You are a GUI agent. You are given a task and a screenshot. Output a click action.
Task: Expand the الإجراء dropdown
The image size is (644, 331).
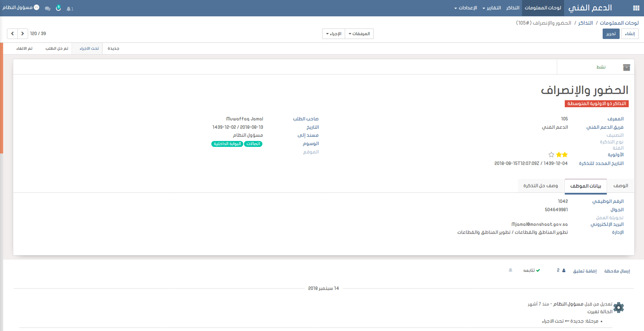tap(334, 34)
